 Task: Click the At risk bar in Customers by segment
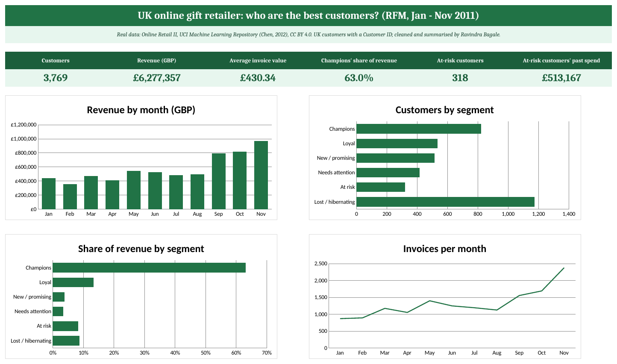point(381,187)
